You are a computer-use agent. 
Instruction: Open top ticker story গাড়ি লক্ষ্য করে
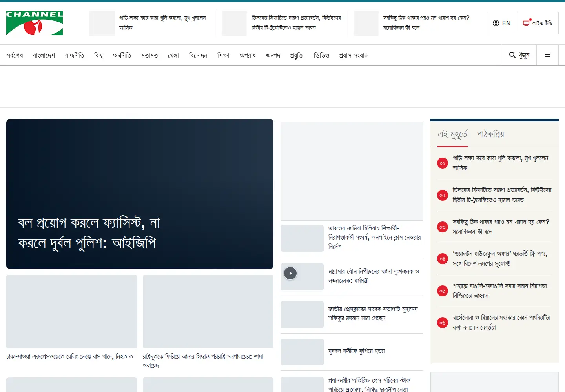[x=162, y=23]
